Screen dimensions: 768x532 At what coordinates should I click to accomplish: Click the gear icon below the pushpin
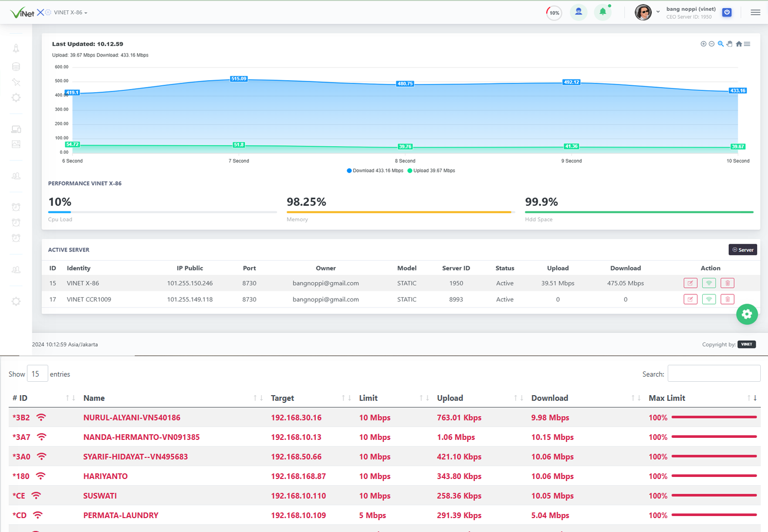(x=16, y=97)
